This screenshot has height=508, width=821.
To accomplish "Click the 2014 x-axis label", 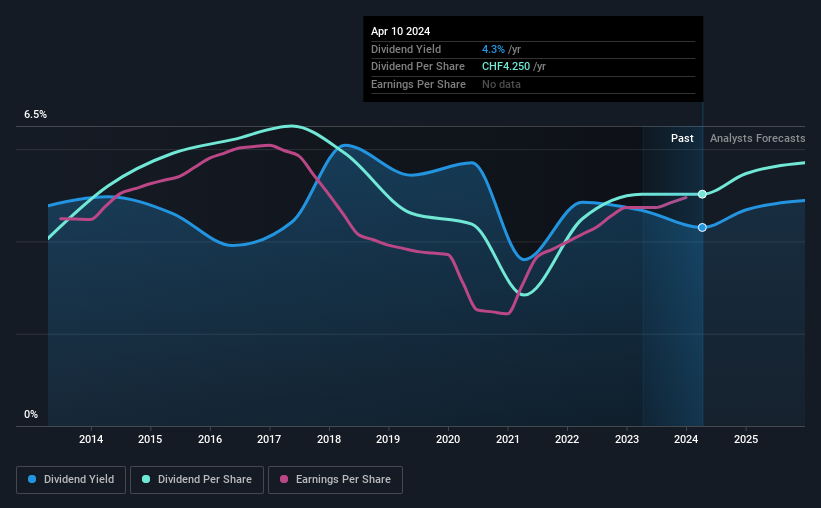I will [x=91, y=439].
